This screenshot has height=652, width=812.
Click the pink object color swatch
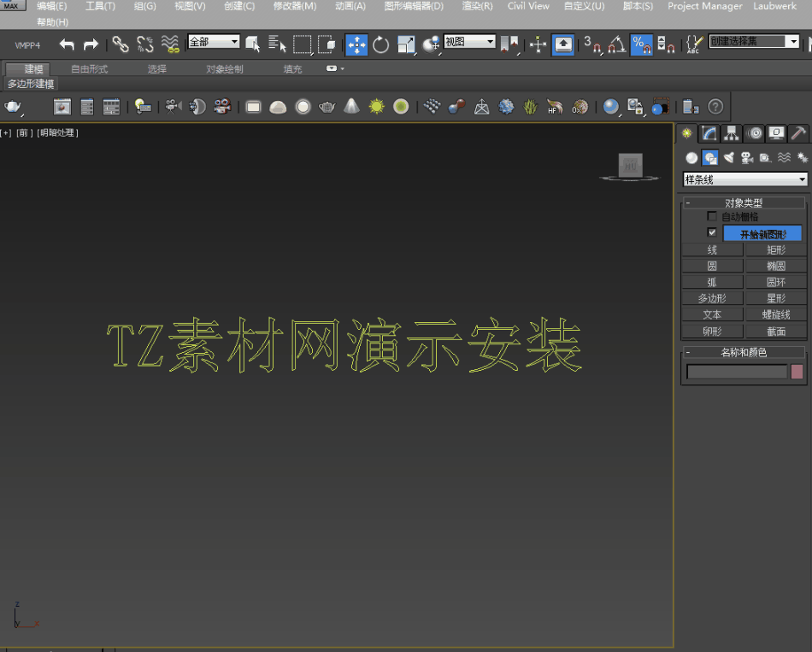[x=797, y=372]
